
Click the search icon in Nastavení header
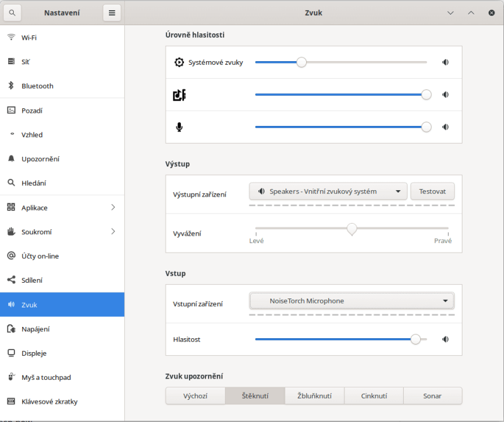pos(13,13)
